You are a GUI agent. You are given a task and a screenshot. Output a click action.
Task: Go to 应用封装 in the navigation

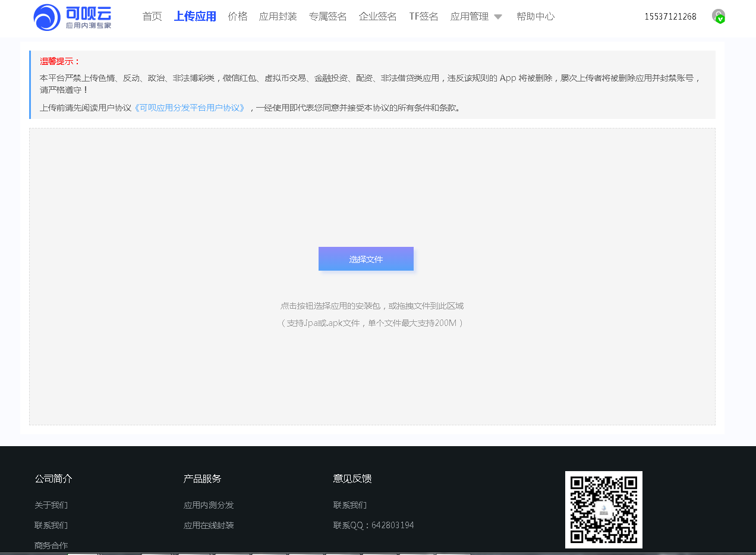[278, 16]
